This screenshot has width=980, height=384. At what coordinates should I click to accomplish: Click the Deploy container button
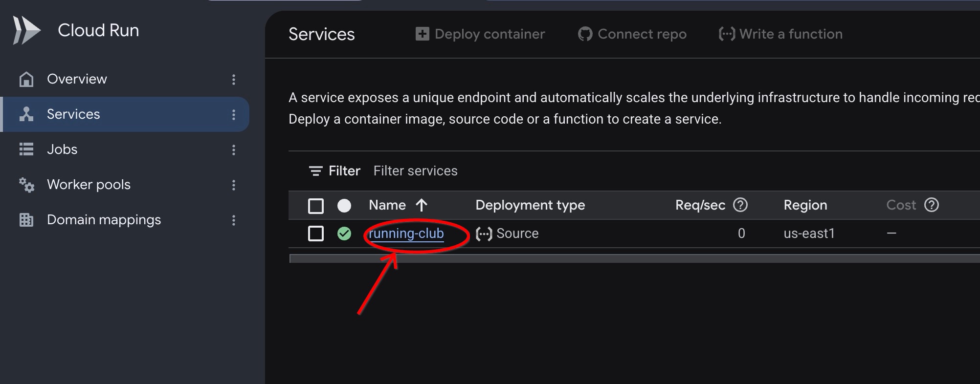point(480,34)
